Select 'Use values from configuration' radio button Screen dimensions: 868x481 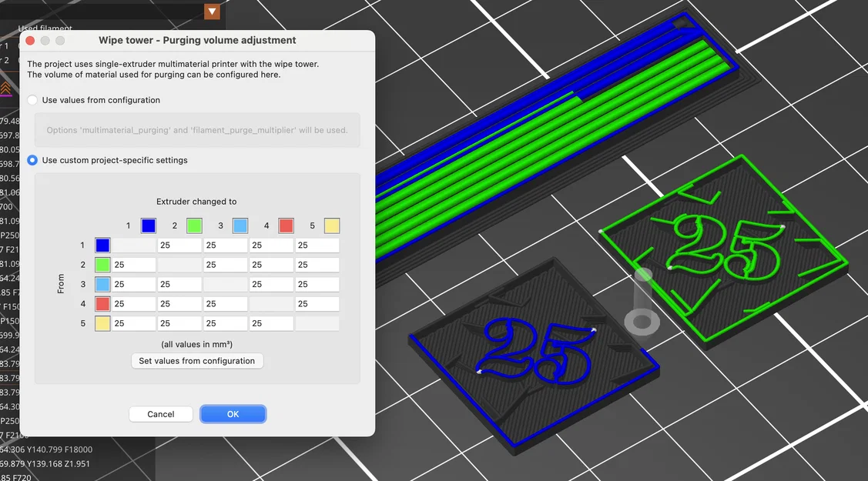pos(32,100)
